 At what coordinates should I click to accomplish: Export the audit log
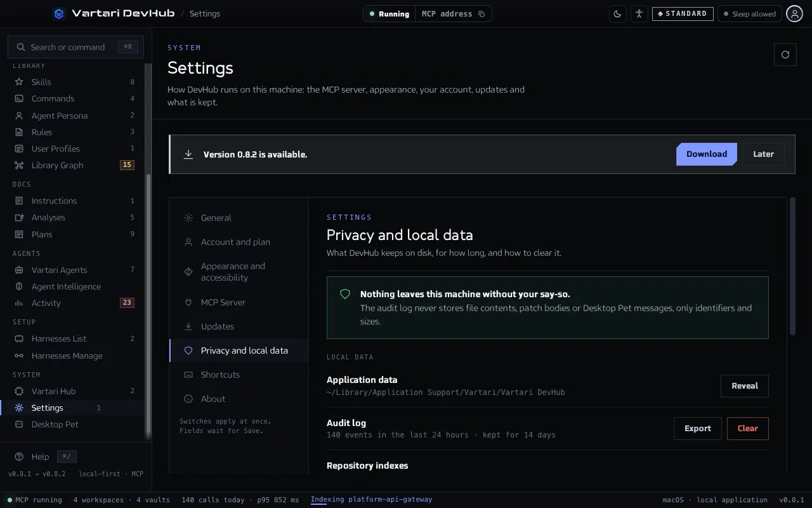tap(698, 429)
